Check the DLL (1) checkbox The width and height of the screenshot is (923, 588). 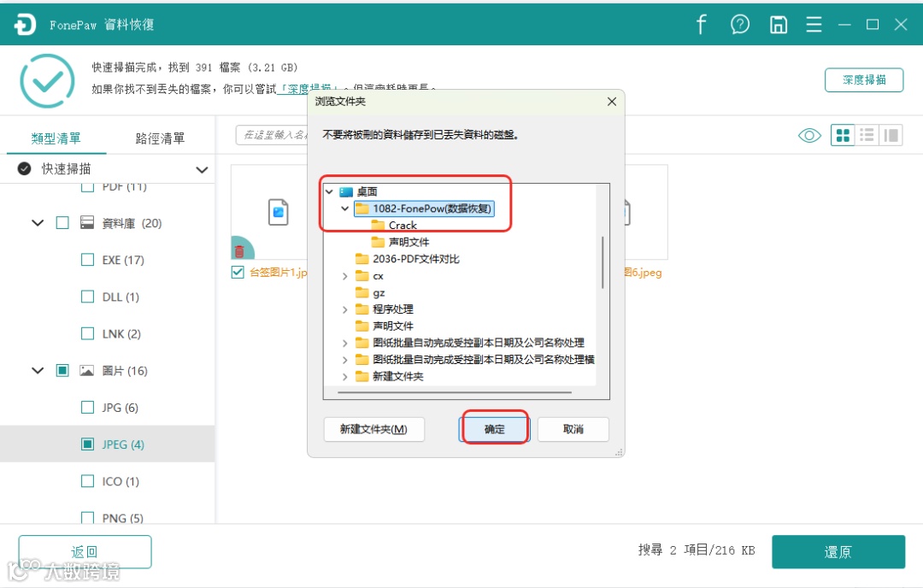point(87,296)
